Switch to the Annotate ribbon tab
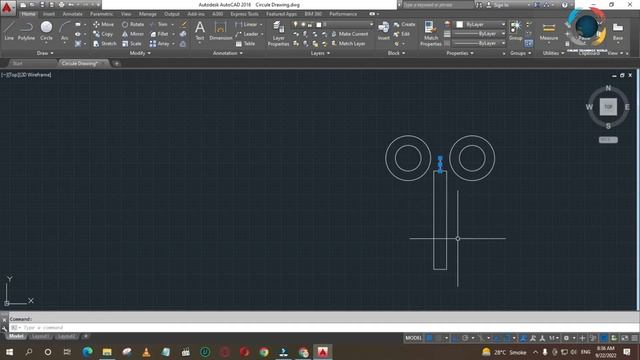This screenshot has height=360, width=640. [x=72, y=14]
